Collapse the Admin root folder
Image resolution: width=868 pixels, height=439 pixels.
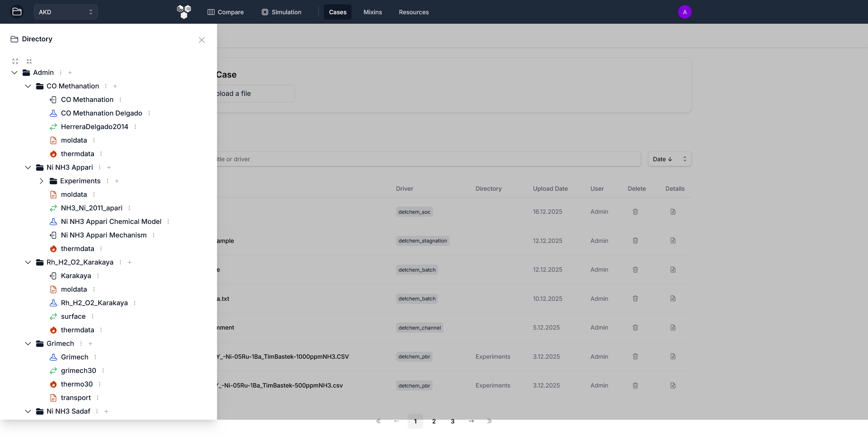14,72
